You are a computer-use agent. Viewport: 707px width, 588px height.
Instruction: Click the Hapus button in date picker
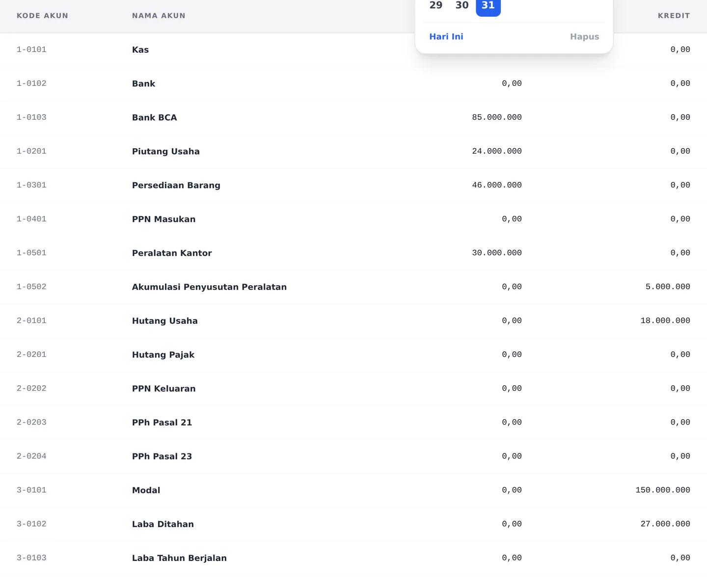click(x=584, y=37)
